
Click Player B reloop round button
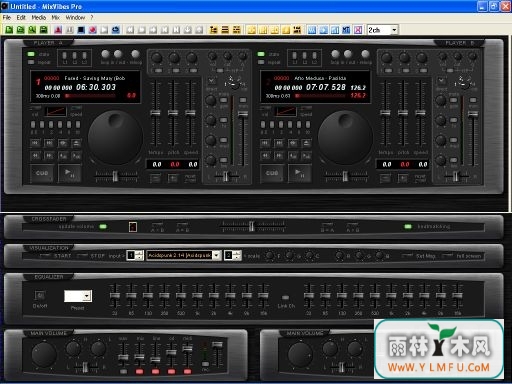[x=365, y=54]
